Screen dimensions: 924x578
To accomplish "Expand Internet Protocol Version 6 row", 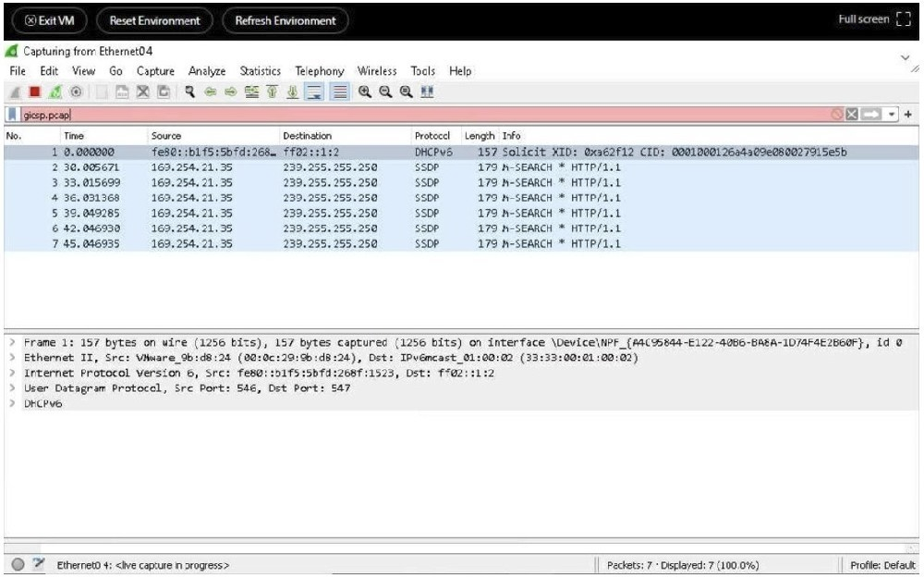I will click(x=11, y=373).
